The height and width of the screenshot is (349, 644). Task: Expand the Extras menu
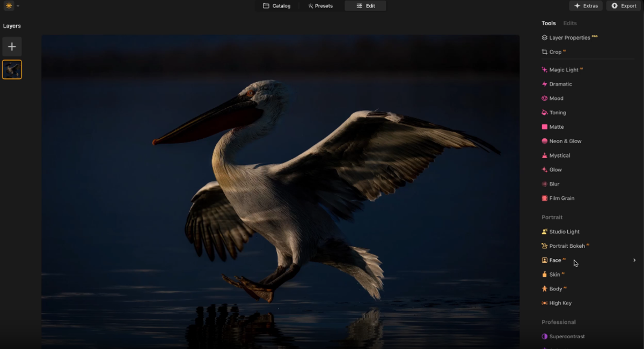[x=586, y=6]
